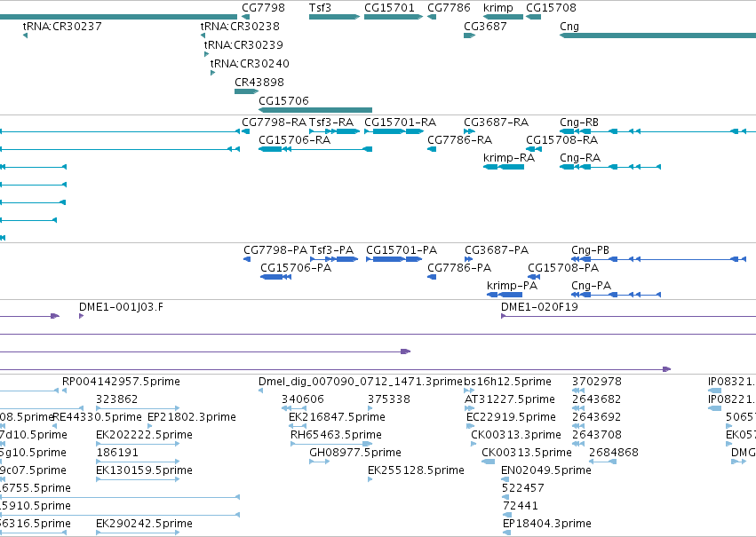Click transcript krimp-RA label

[x=509, y=158]
